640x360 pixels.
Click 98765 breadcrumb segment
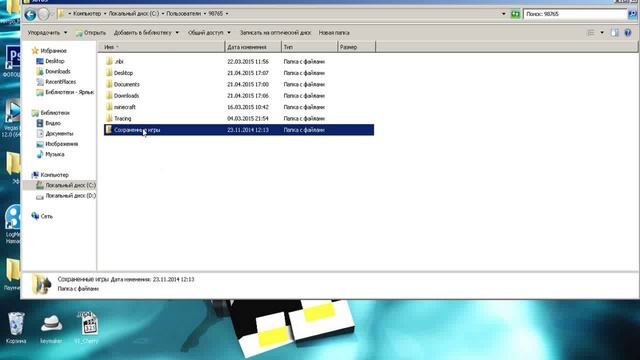tap(216, 14)
